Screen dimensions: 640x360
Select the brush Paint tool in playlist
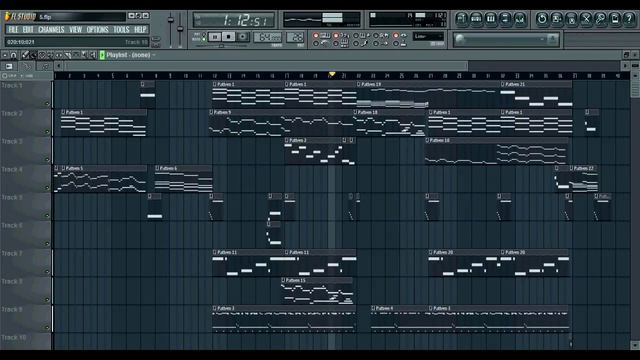click(x=33, y=55)
